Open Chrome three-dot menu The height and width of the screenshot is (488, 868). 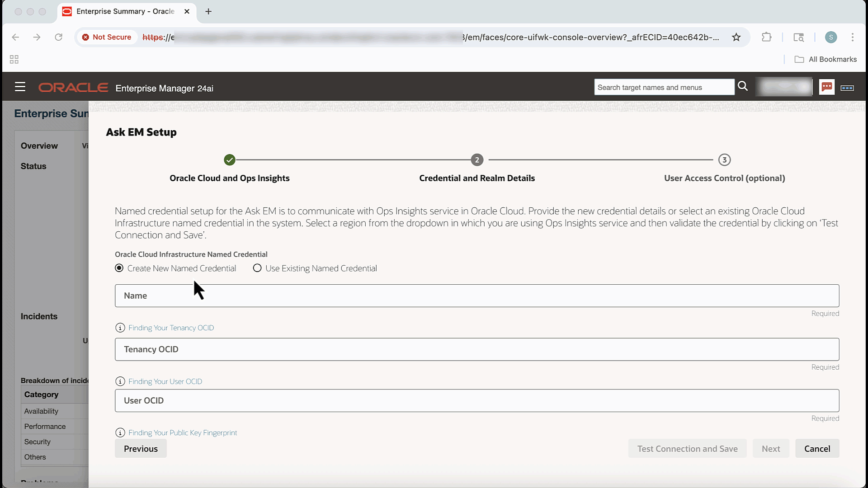[x=853, y=38]
